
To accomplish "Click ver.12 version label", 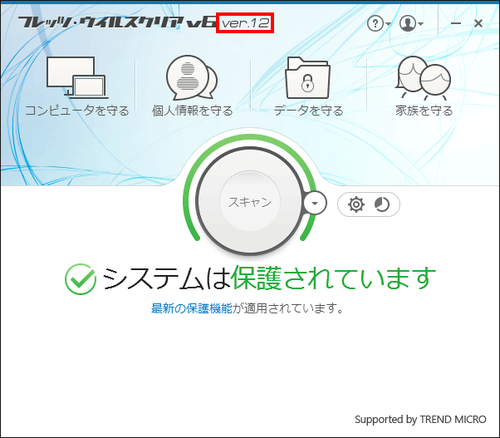I will [245, 23].
